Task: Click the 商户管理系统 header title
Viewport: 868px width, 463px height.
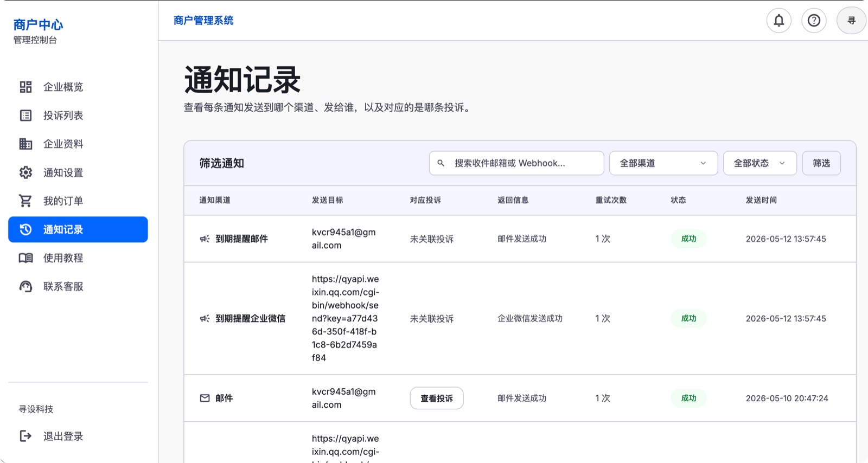Action: (x=203, y=21)
